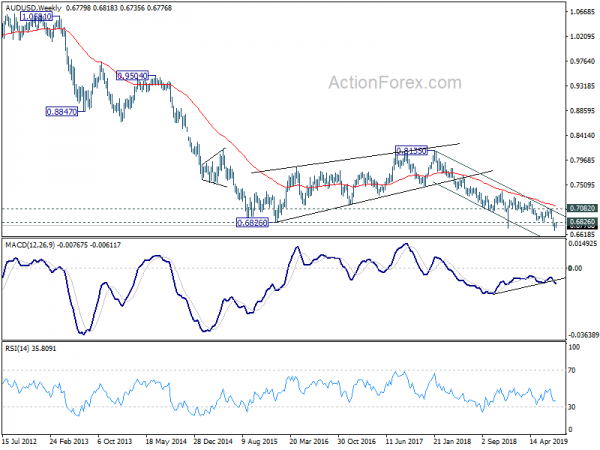Click the 0.70820 level on price axis

(582, 209)
